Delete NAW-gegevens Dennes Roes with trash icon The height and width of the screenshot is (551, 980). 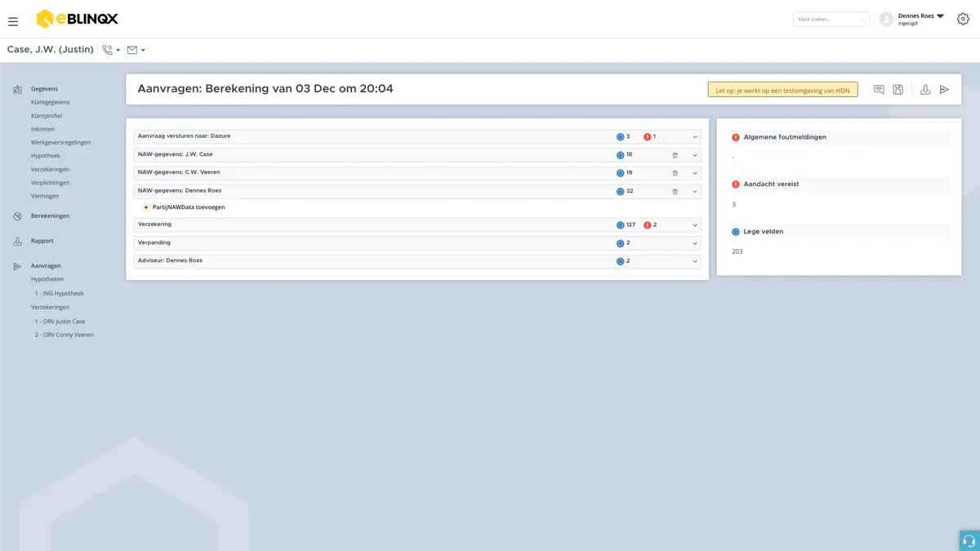tap(675, 191)
